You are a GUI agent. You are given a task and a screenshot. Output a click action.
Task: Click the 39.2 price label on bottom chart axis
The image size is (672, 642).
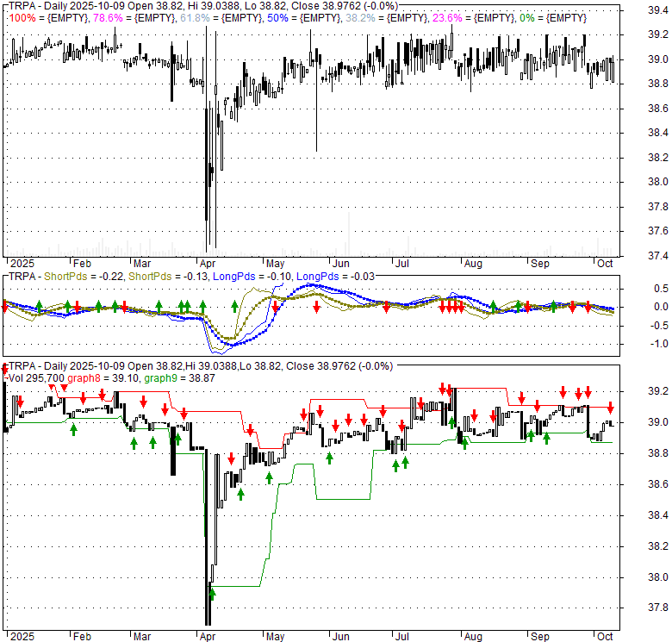pos(658,391)
